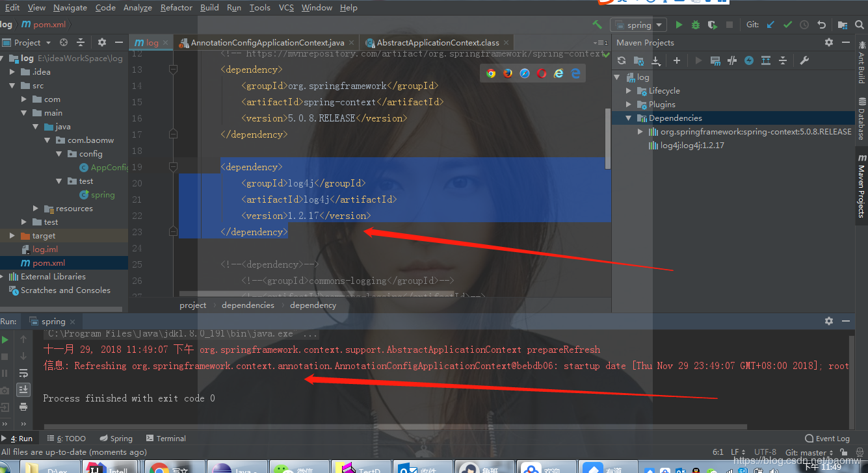868x473 pixels.
Task: Click Show Dependencies diagram icon in Maven toolbar
Action: (766, 60)
